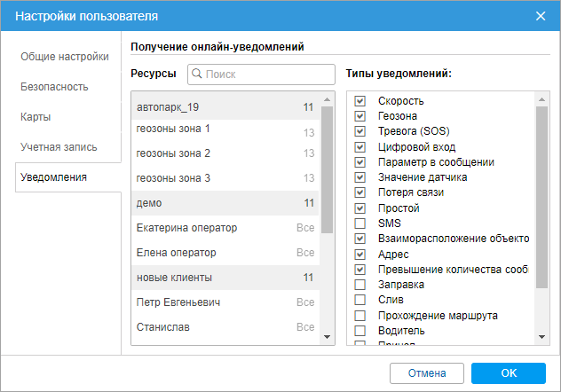Click the magnifier icon in the search box
This screenshot has height=392, width=561.
pos(197,74)
